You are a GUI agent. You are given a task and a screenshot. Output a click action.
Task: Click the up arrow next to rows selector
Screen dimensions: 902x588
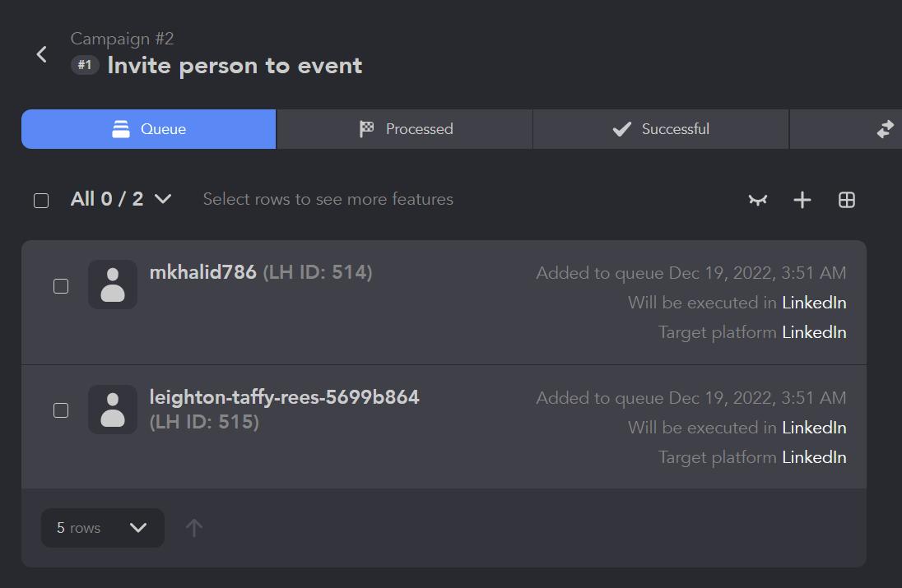[x=194, y=528]
